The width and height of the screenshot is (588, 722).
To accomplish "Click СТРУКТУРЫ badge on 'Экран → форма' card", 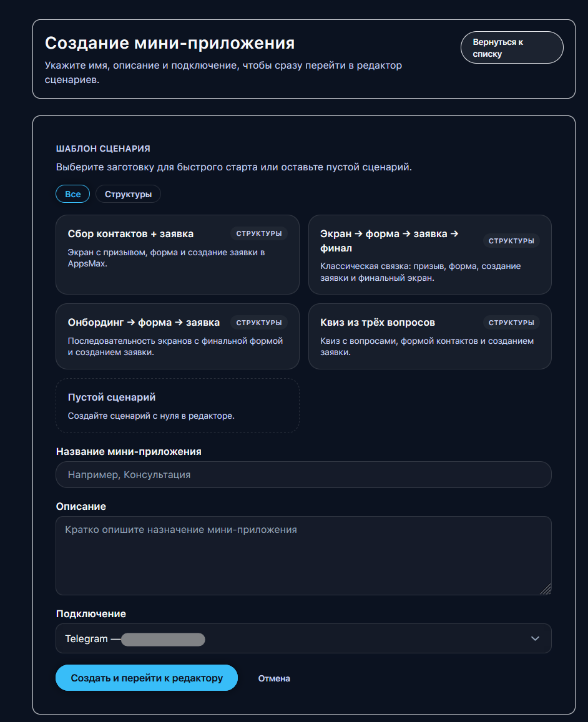I will coord(511,241).
